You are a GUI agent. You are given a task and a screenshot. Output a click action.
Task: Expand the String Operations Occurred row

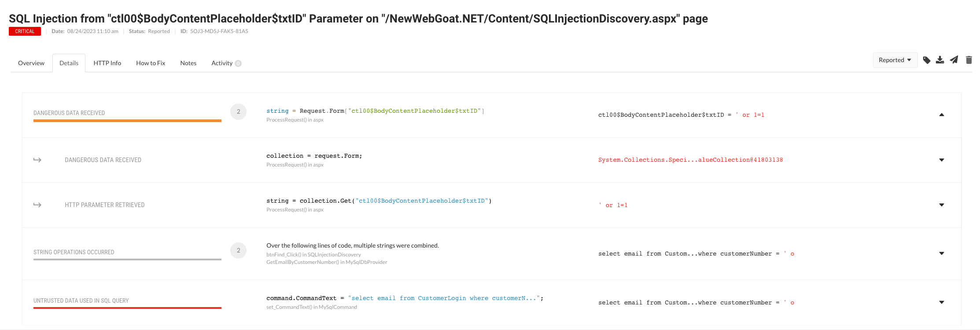pyautogui.click(x=942, y=253)
